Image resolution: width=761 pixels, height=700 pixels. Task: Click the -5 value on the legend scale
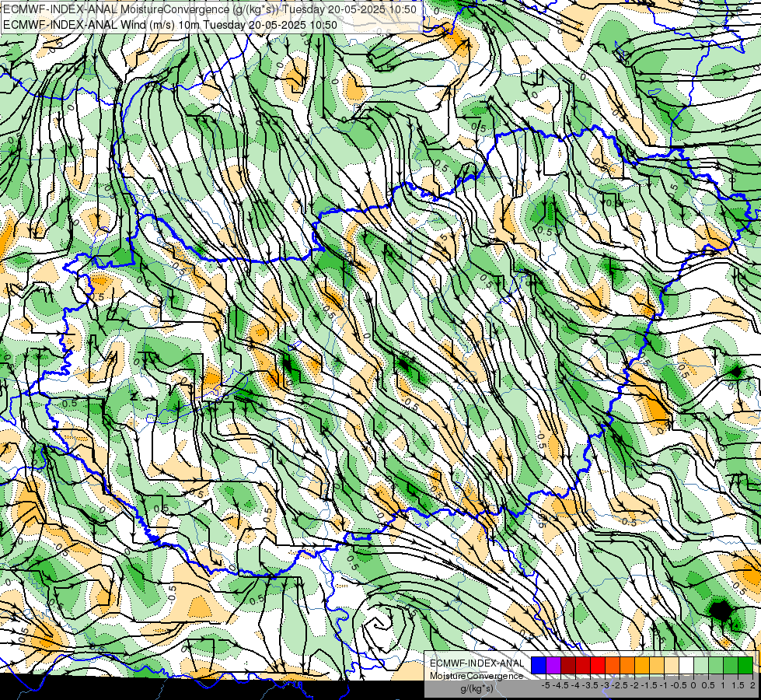[546, 685]
